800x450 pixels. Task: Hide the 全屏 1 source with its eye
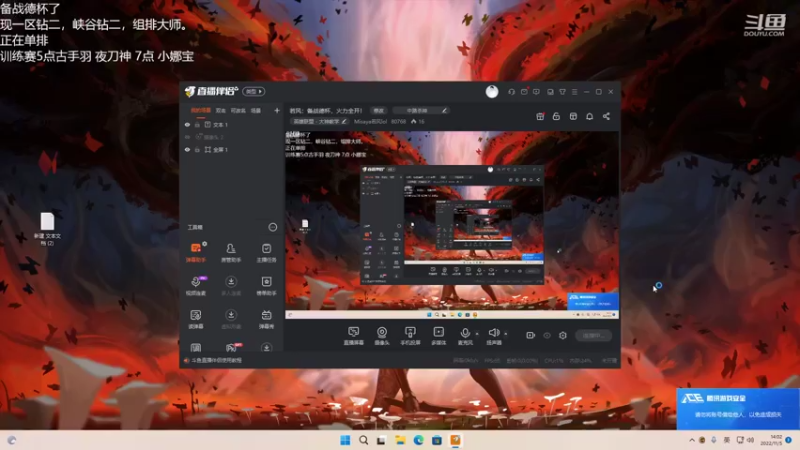(x=187, y=150)
